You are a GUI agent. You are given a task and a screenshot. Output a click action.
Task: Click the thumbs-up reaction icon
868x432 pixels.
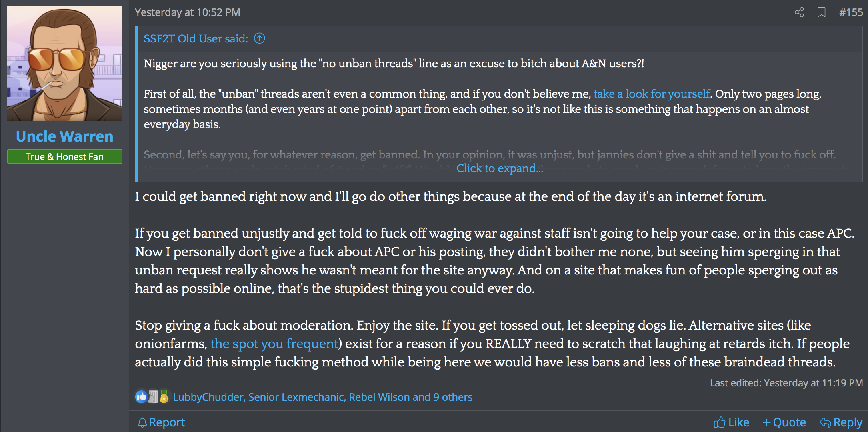tap(141, 397)
